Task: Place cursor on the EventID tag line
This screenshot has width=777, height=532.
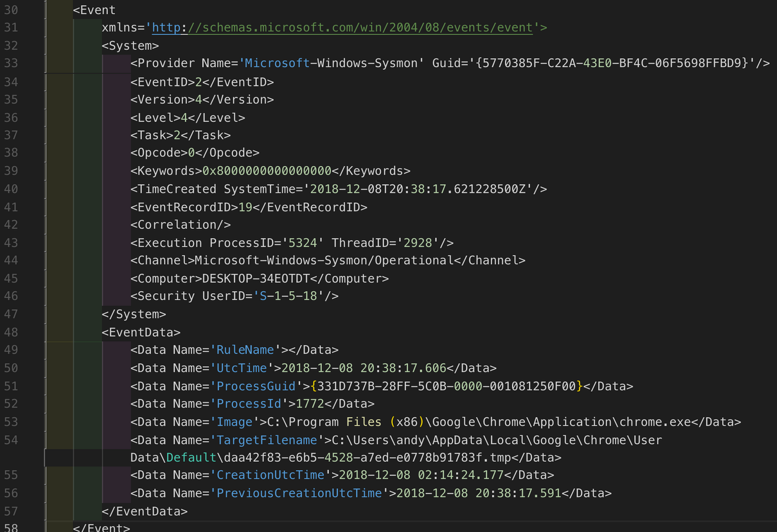Action: click(202, 82)
